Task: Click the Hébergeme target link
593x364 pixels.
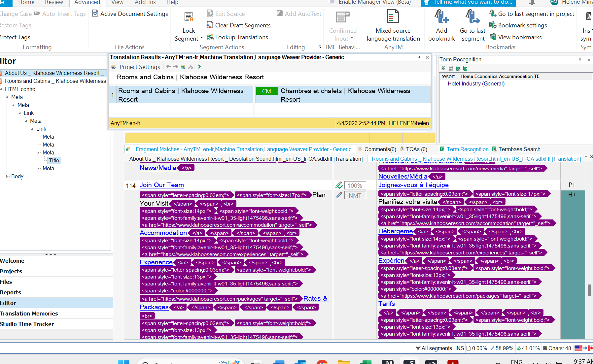Action: (x=396, y=231)
